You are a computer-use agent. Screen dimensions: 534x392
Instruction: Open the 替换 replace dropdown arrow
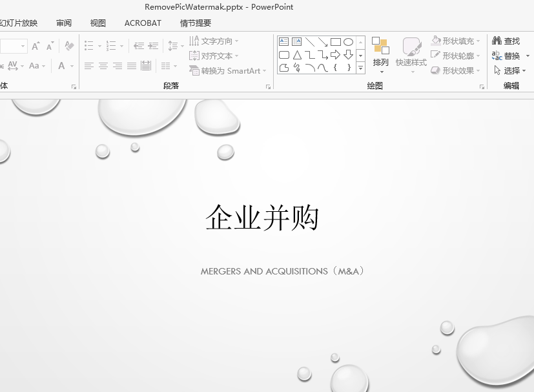528,56
